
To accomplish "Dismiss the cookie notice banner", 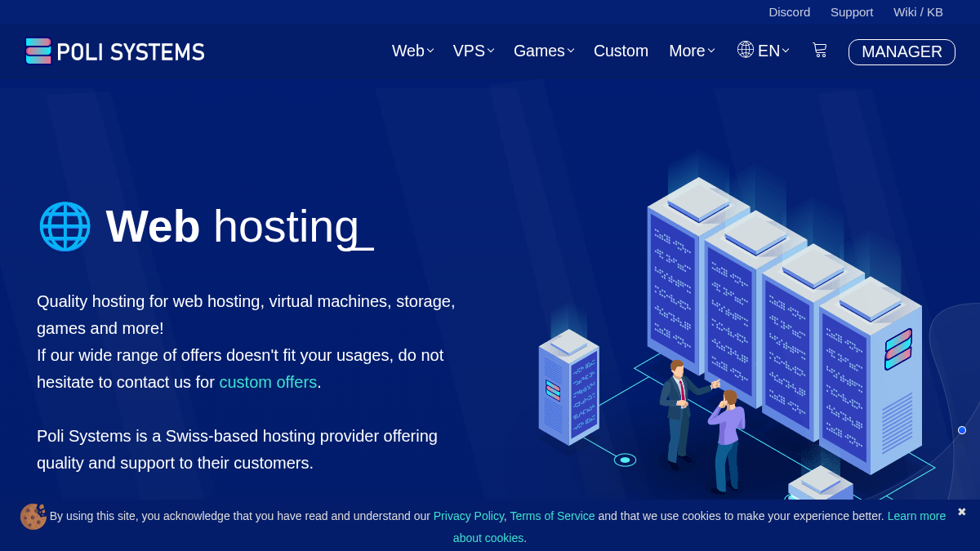I will pos(962,512).
